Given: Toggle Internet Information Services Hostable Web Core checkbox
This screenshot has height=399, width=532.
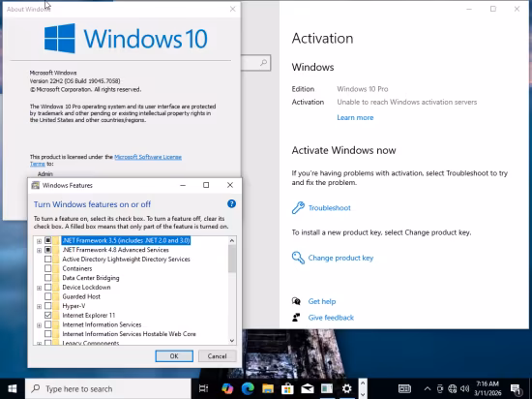Looking at the screenshot, I should (47, 334).
